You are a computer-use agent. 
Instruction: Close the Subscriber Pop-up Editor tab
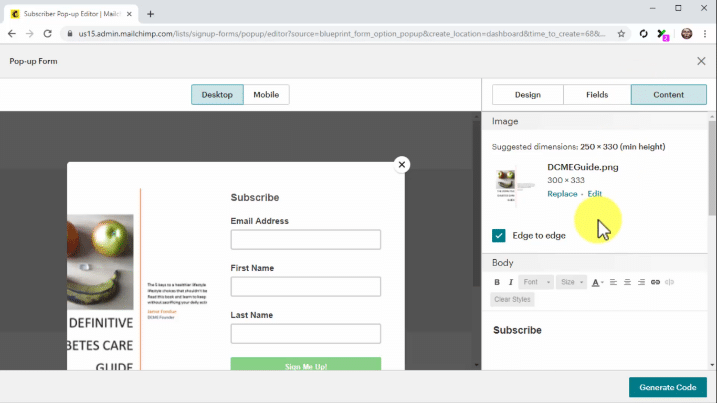(129, 14)
